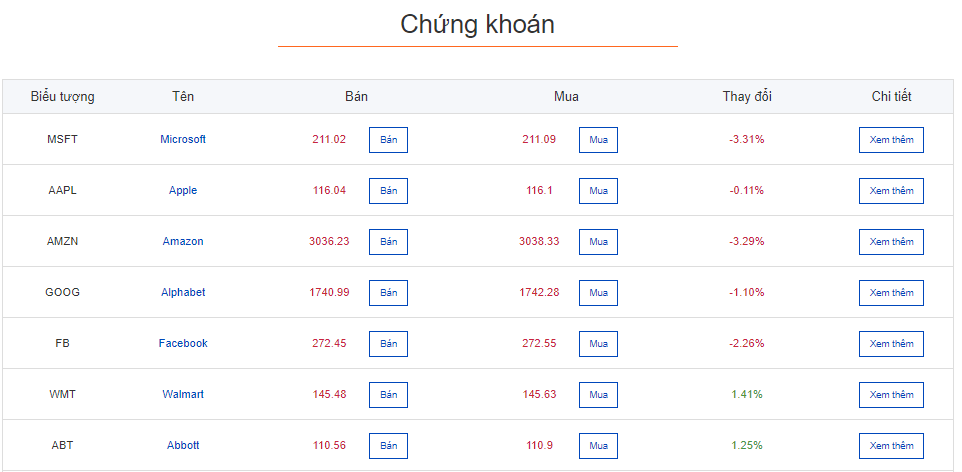Viewport: 962px width, 472px height.
Task: Go to the Walmart name link
Action: [183, 394]
